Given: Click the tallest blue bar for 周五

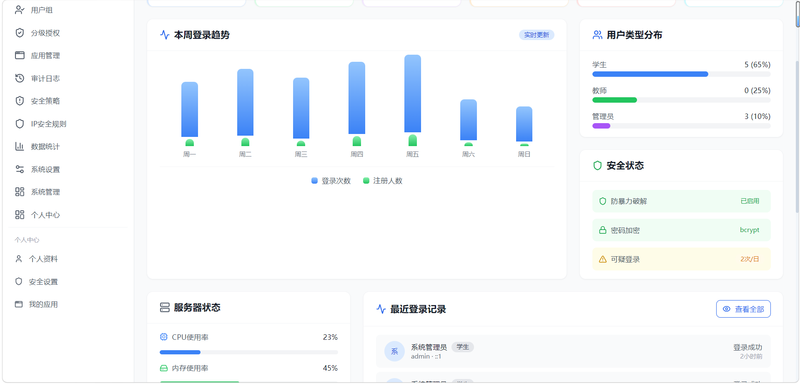Looking at the screenshot, I should (x=413, y=94).
